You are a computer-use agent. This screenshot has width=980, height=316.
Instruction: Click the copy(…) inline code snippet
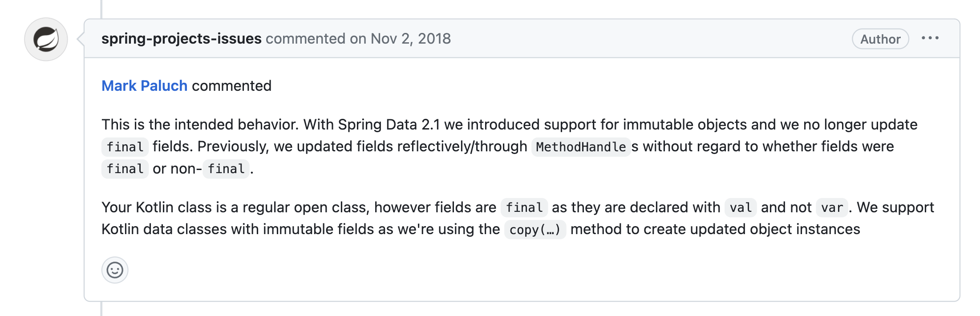(x=535, y=230)
